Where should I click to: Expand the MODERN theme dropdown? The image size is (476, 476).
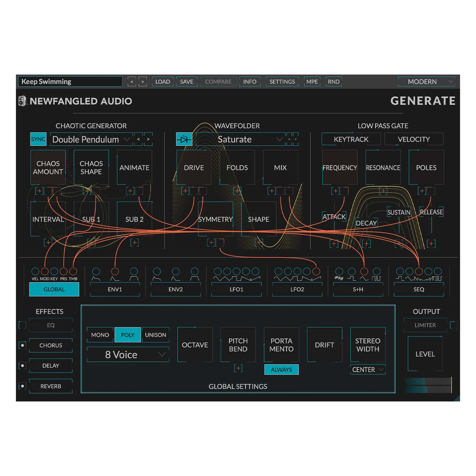(x=426, y=82)
